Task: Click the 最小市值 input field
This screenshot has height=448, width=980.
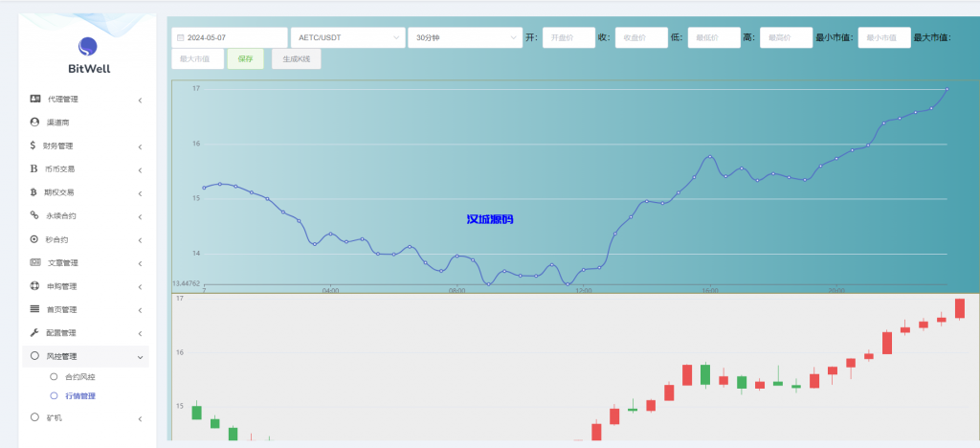Action: [883, 37]
